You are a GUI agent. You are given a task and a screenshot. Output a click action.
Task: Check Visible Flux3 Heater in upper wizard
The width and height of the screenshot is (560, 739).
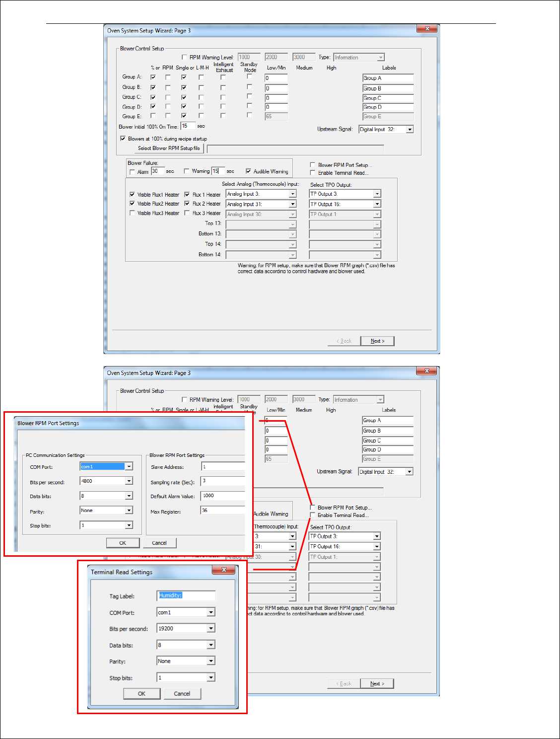[x=132, y=213]
